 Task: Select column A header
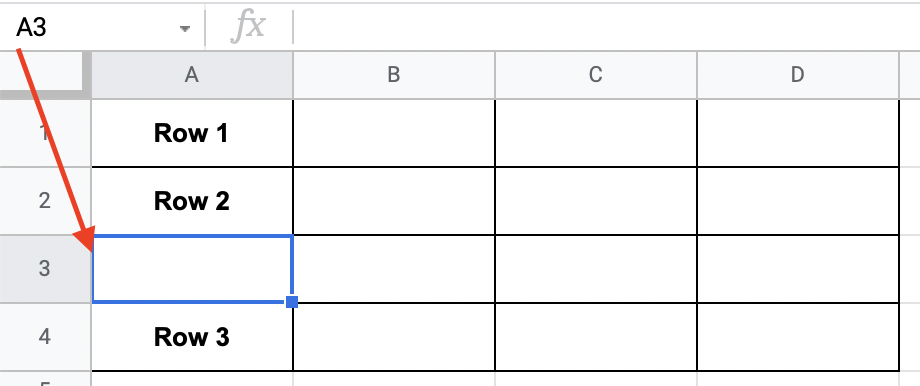192,75
